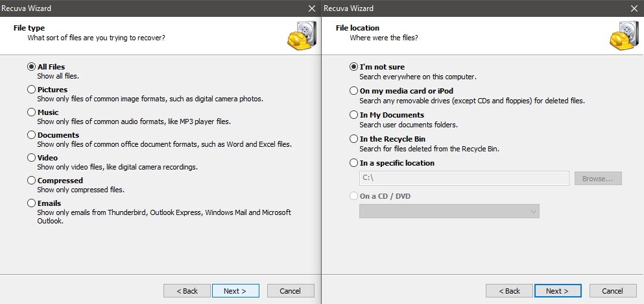The width and height of the screenshot is (644, 304).
Task: Select the In the Recycle Bin option
Action: (353, 139)
